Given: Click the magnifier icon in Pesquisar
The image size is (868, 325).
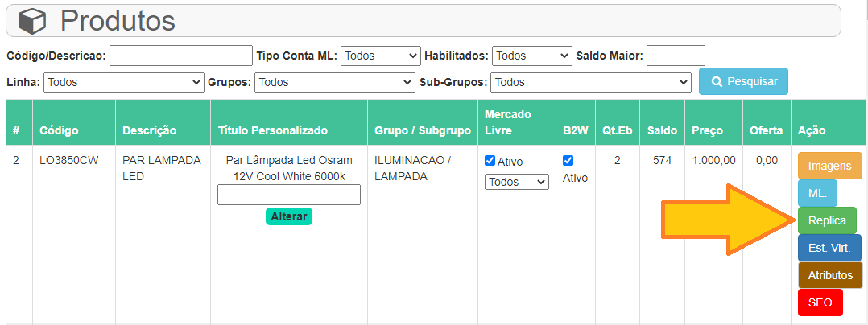Looking at the screenshot, I should (717, 82).
